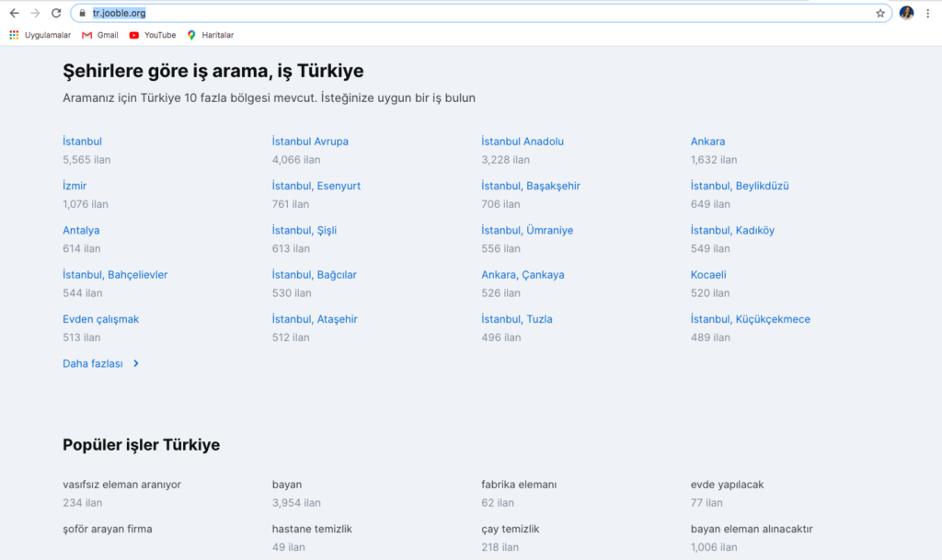Open Evden çalışmak jobs link
The width and height of the screenshot is (942, 560).
pos(100,319)
